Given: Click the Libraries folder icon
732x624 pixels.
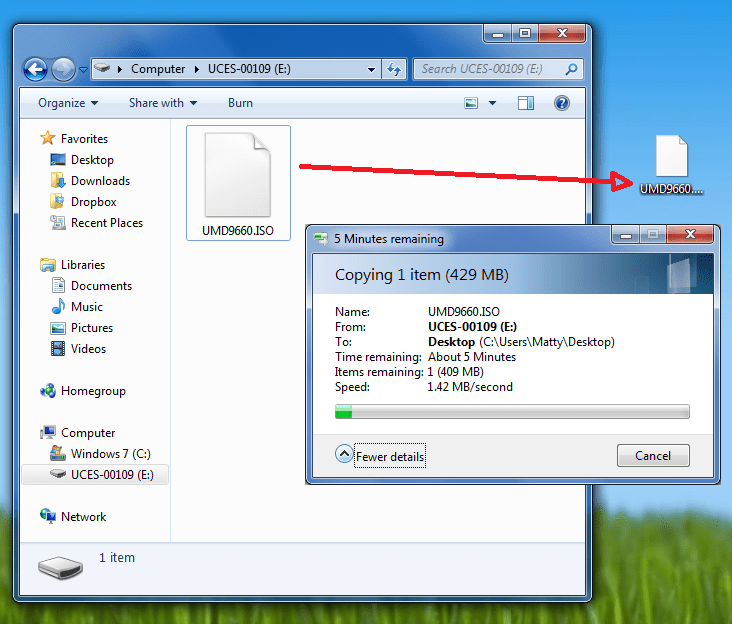Looking at the screenshot, I should pyautogui.click(x=48, y=265).
